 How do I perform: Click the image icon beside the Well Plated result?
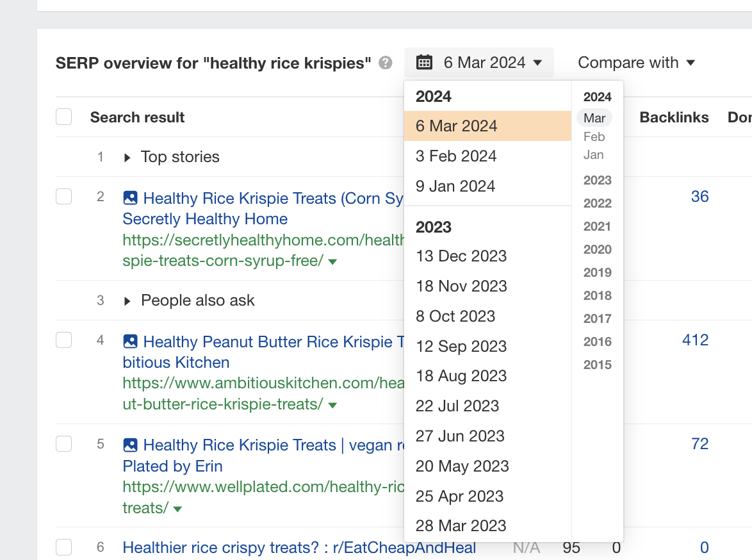(131, 445)
